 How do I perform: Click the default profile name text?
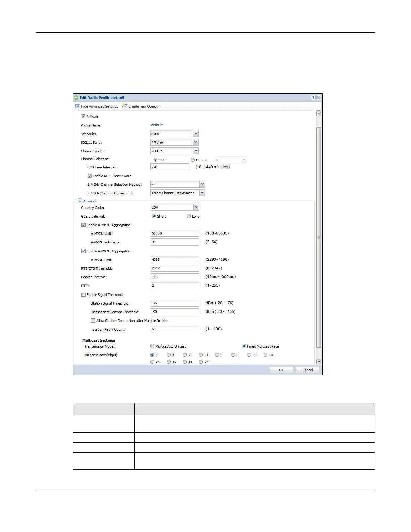click(x=157, y=125)
